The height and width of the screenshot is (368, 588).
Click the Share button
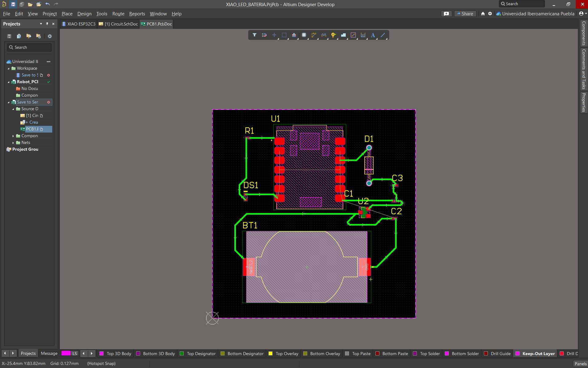465,14
